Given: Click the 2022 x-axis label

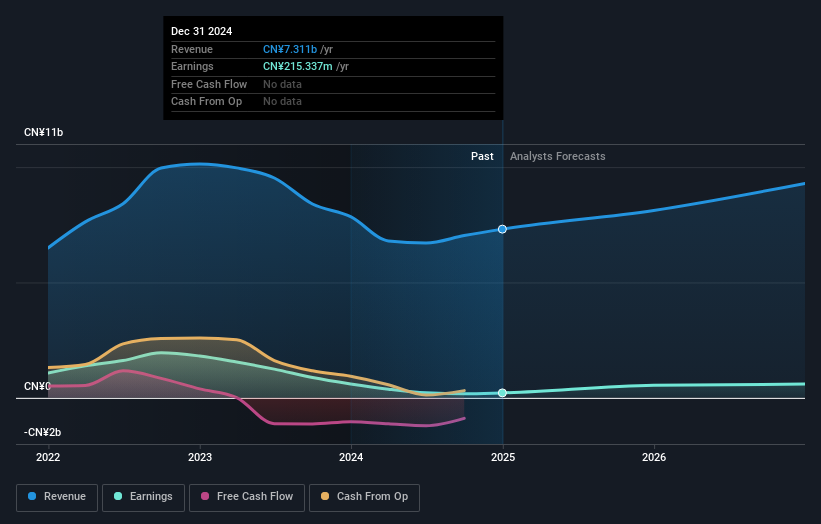Looking at the screenshot, I should point(48,457).
